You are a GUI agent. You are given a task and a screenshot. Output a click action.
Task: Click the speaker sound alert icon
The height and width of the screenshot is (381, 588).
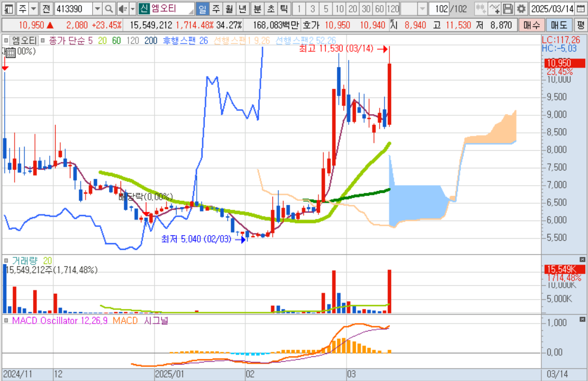[x=122, y=8]
